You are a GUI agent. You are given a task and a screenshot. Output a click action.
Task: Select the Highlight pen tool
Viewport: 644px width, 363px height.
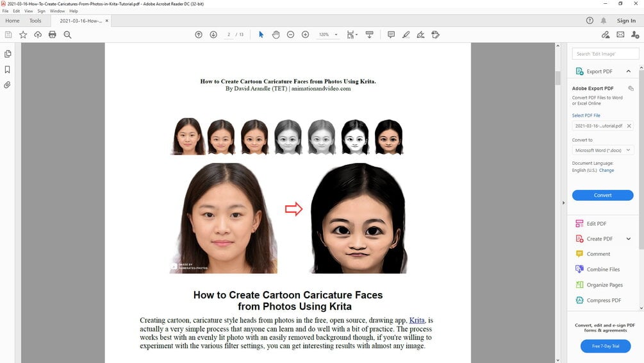click(x=406, y=35)
